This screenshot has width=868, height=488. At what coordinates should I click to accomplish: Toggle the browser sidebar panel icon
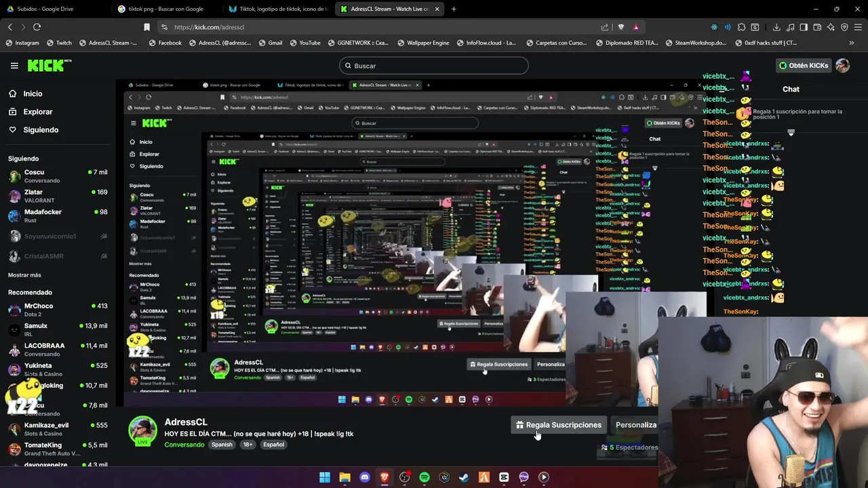[804, 27]
